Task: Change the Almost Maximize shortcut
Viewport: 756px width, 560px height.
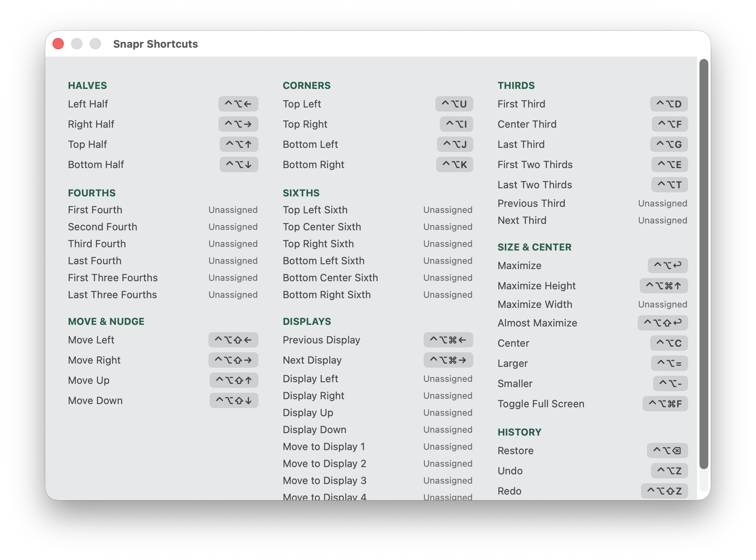Action: tap(663, 323)
